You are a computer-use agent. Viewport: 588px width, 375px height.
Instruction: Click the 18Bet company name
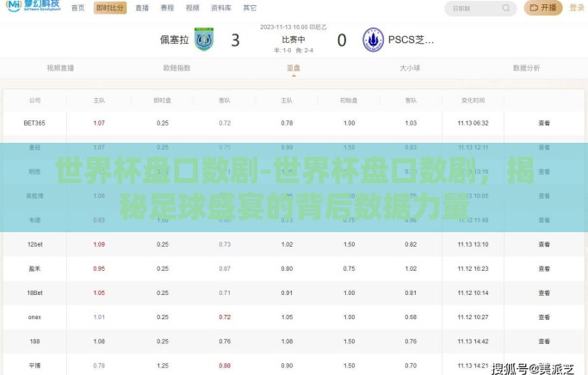coord(35,293)
